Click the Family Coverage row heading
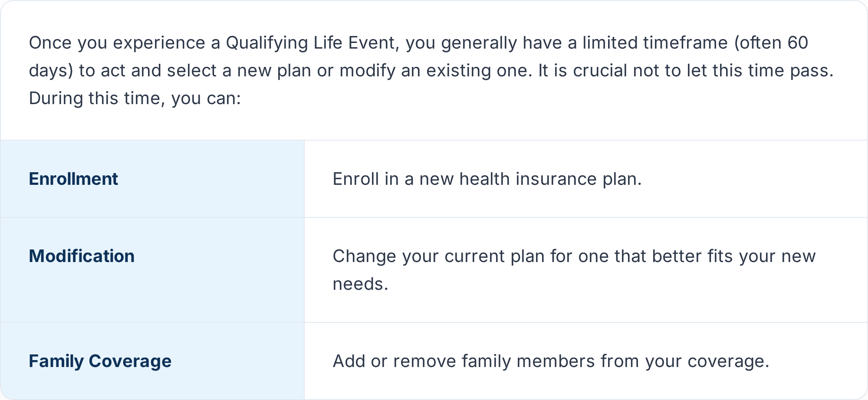The image size is (868, 400). coord(100,361)
